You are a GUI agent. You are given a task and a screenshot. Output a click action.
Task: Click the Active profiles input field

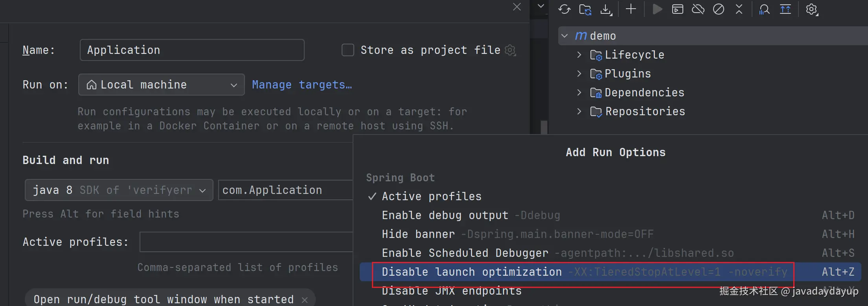click(246, 242)
